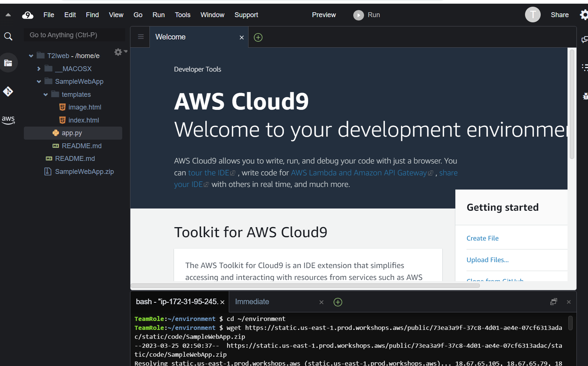The width and height of the screenshot is (588, 366).
Task: Open the Support menu
Action: point(246,15)
